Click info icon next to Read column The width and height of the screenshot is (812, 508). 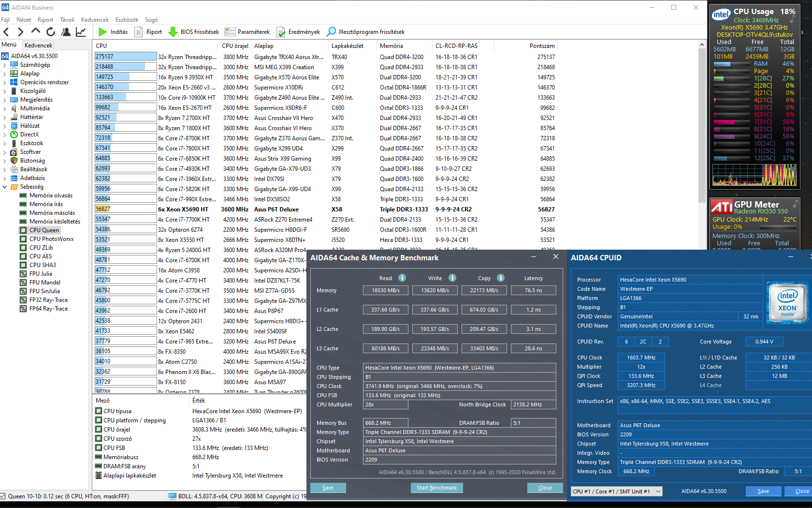point(402,278)
